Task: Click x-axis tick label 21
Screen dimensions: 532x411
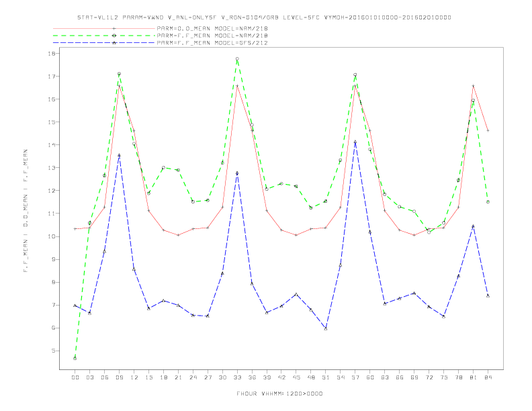Action: (178, 377)
